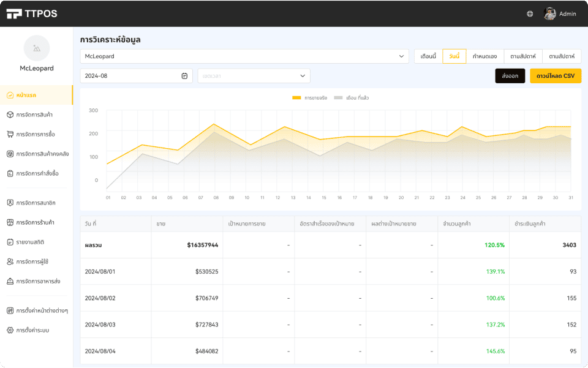The width and height of the screenshot is (588, 368).
Task: Go to การจัดการสินค้า menu item
Action: pyautogui.click(x=36, y=115)
